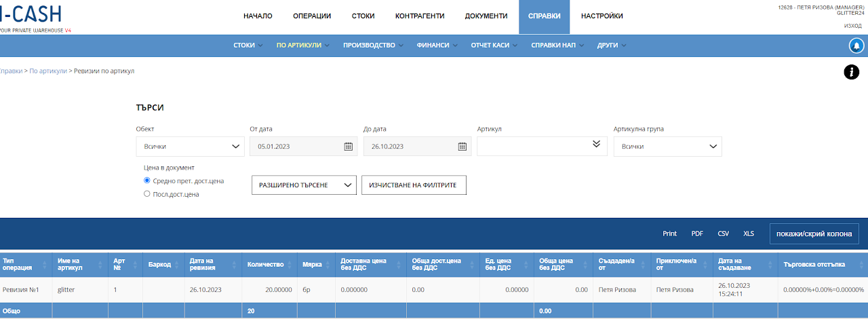This screenshot has height=321, width=868.
Task: Sort by Количество column arrows
Action: pyautogui.click(x=291, y=265)
